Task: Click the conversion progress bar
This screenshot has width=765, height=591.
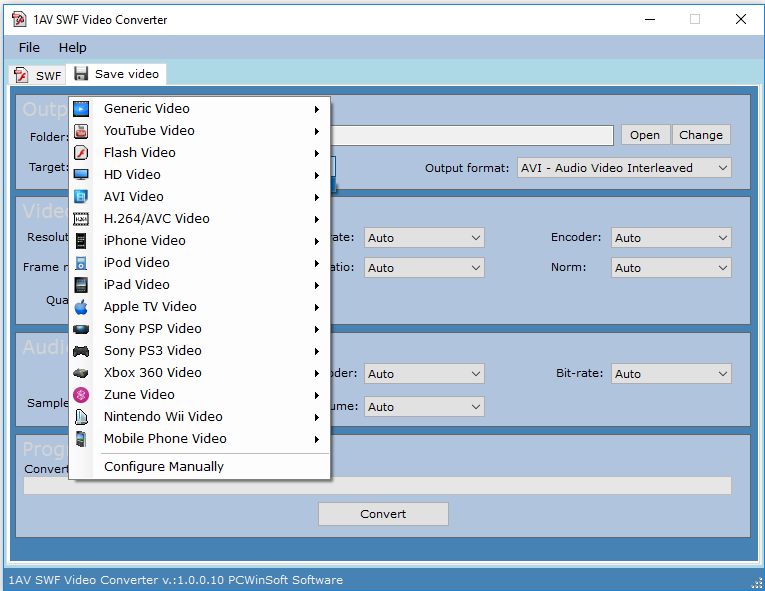Action: coord(377,486)
